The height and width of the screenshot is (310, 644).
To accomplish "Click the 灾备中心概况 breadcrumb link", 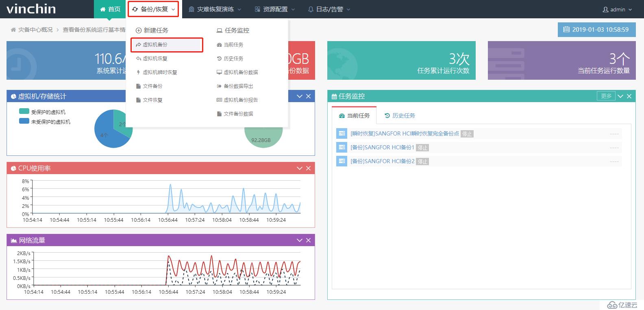I will [x=35, y=30].
